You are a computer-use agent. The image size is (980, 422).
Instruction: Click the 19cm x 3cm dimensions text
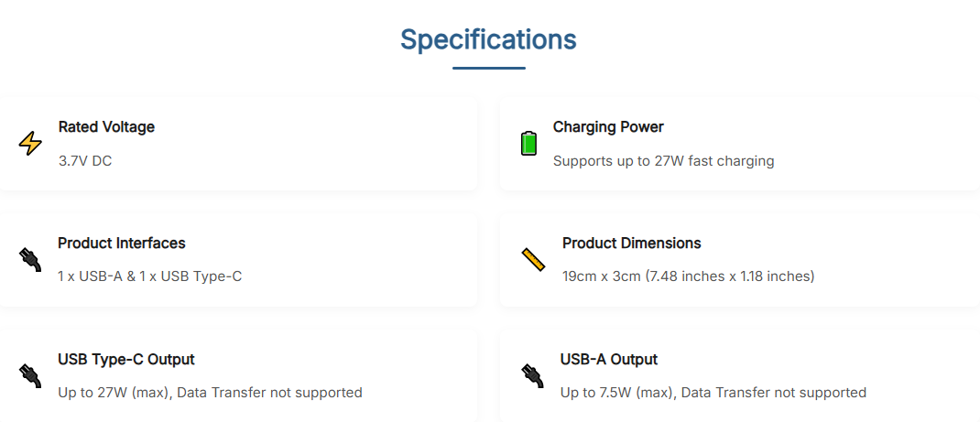click(x=688, y=276)
